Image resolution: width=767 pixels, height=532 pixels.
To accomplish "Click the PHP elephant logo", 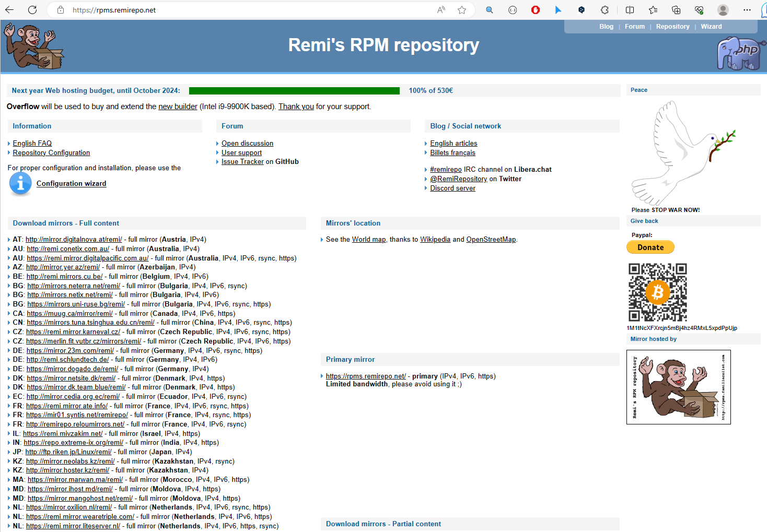I will (x=741, y=54).
